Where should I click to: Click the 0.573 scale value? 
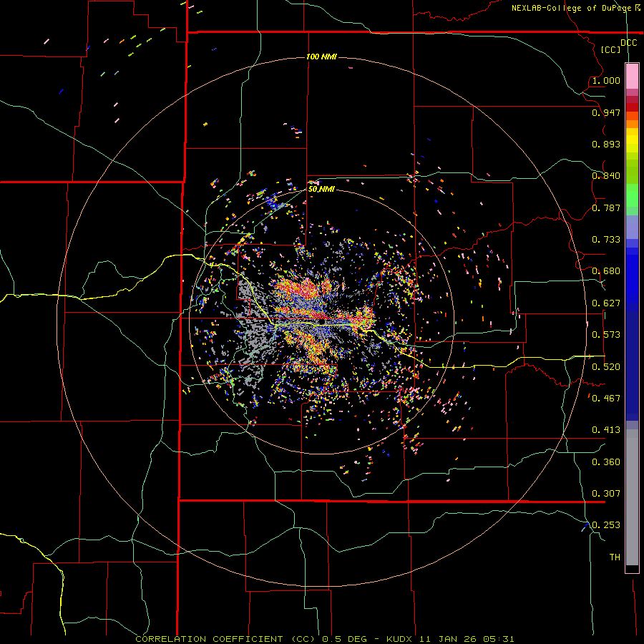pyautogui.click(x=606, y=335)
